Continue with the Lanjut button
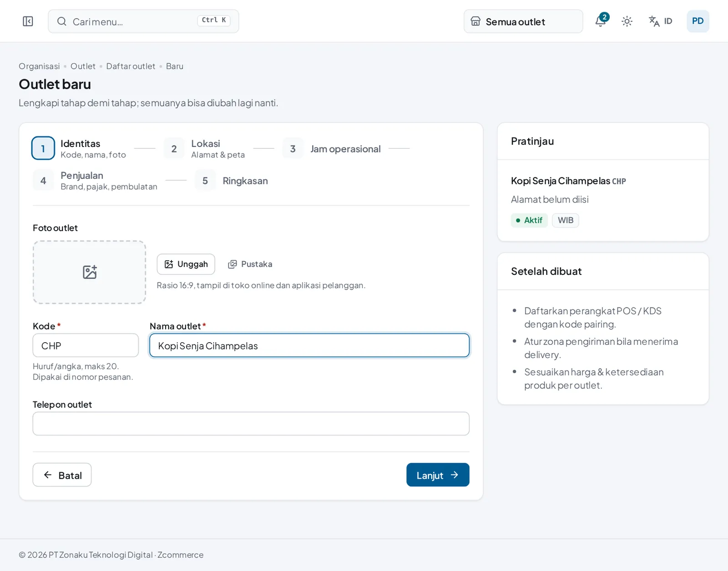The width and height of the screenshot is (728, 571). click(438, 475)
